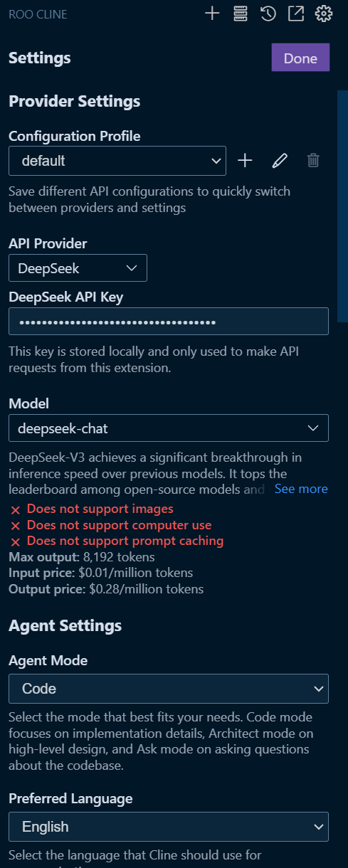The height and width of the screenshot is (868, 348).
Task: Click the settings panel vertical scrollbar
Action: point(342,206)
